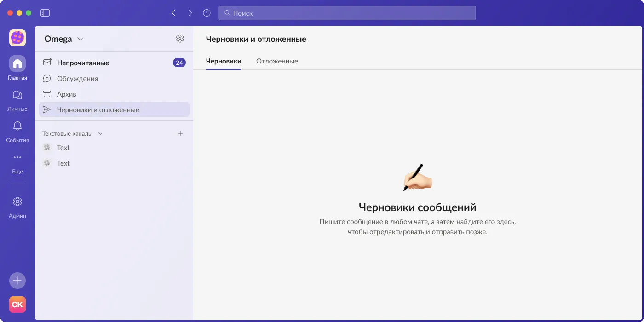644x322 pixels.
Task: Open the Админ settings gear
Action: coord(17,207)
